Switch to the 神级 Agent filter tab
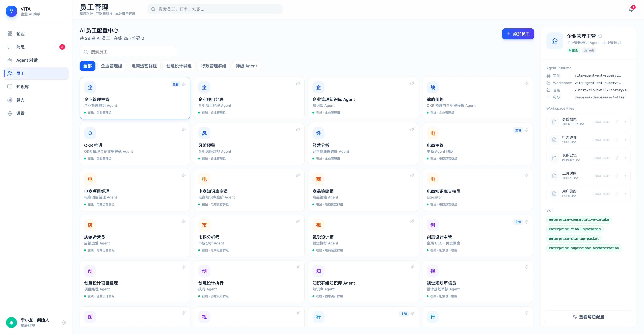This screenshot has height=334, width=644. (x=246, y=66)
